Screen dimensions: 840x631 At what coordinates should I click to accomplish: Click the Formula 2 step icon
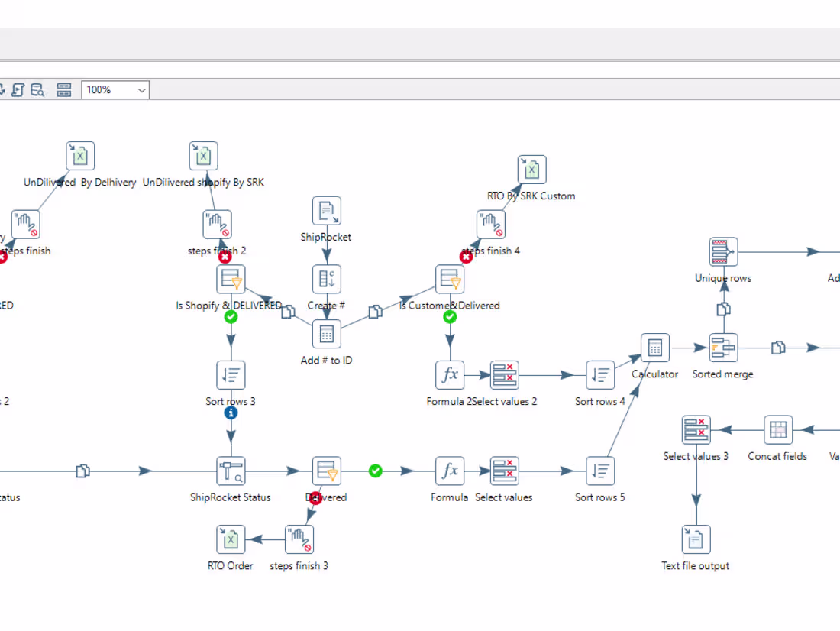(449, 375)
